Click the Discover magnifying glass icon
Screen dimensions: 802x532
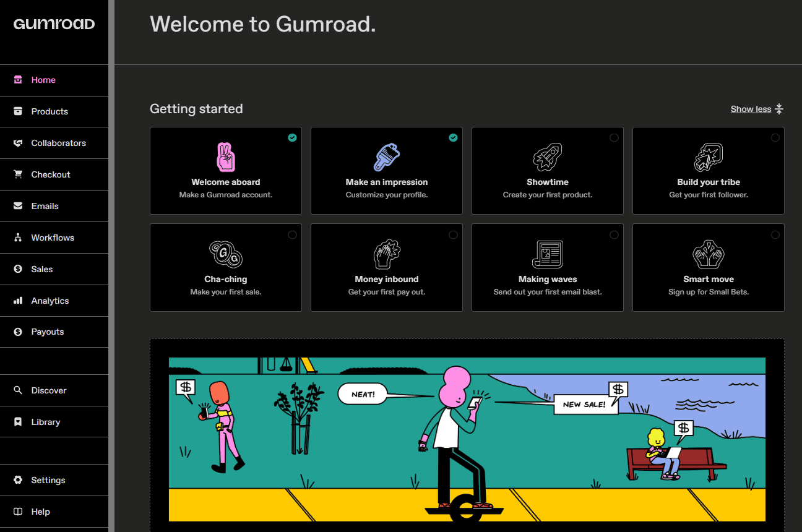pyautogui.click(x=19, y=390)
